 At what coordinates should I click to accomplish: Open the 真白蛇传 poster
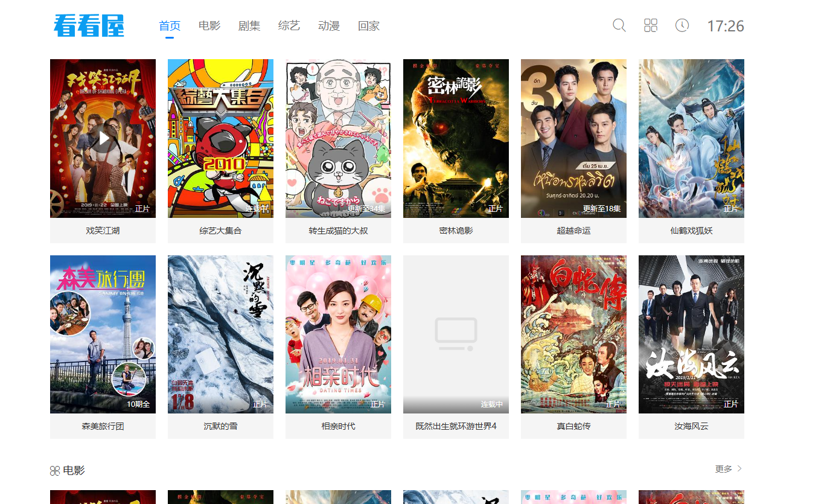573,334
